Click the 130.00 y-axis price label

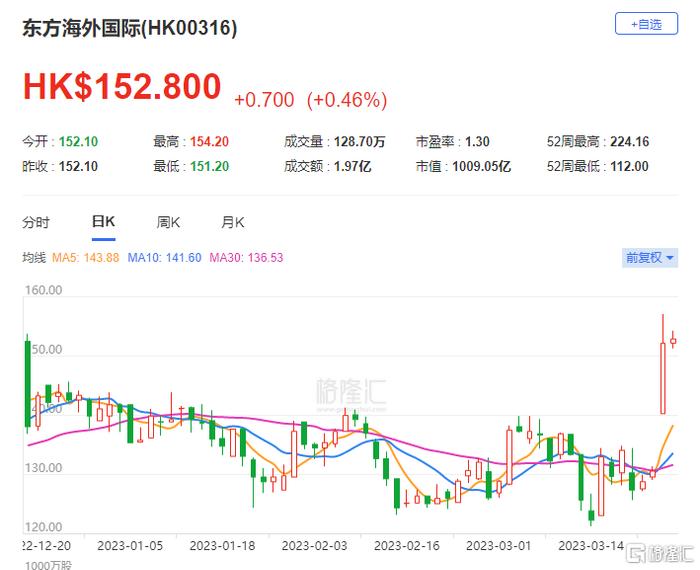point(43,468)
